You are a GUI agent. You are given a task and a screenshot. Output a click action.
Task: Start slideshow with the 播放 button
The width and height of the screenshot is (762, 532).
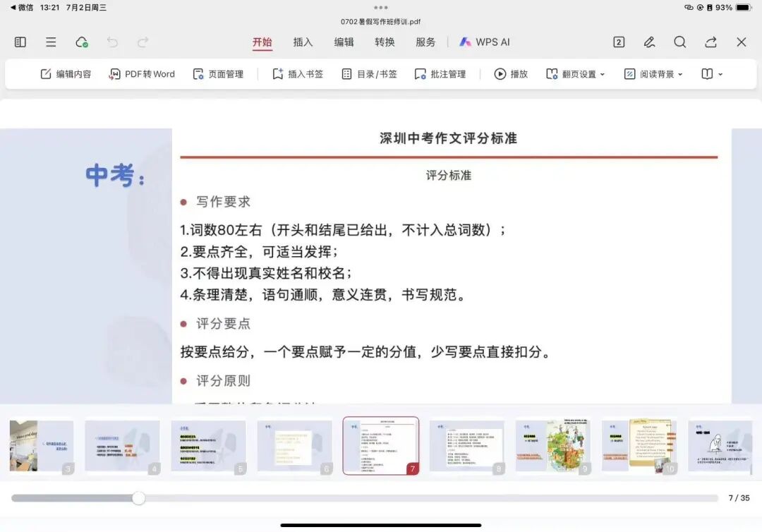(510, 73)
